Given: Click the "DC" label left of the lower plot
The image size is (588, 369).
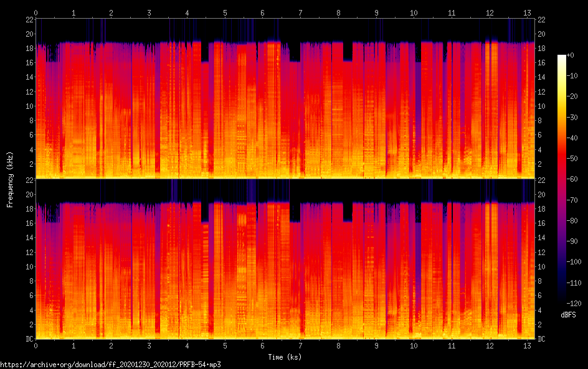Looking at the screenshot, I should tap(29, 339).
